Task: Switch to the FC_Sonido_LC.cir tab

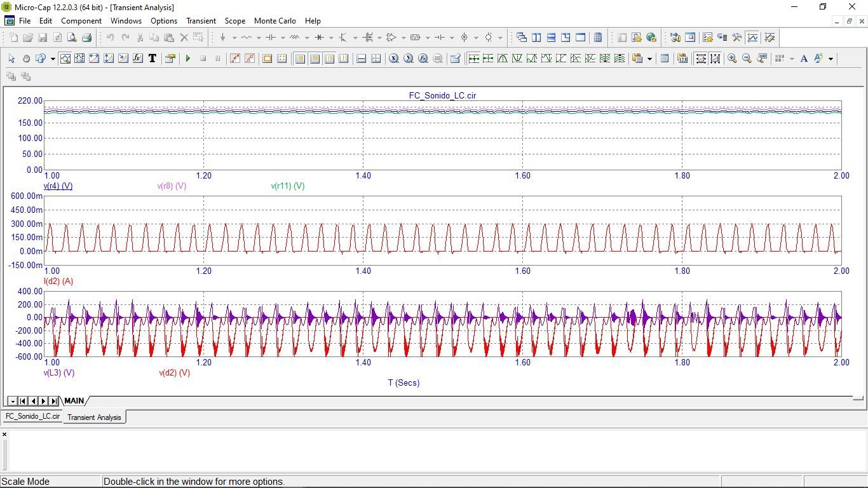Action: coord(32,416)
